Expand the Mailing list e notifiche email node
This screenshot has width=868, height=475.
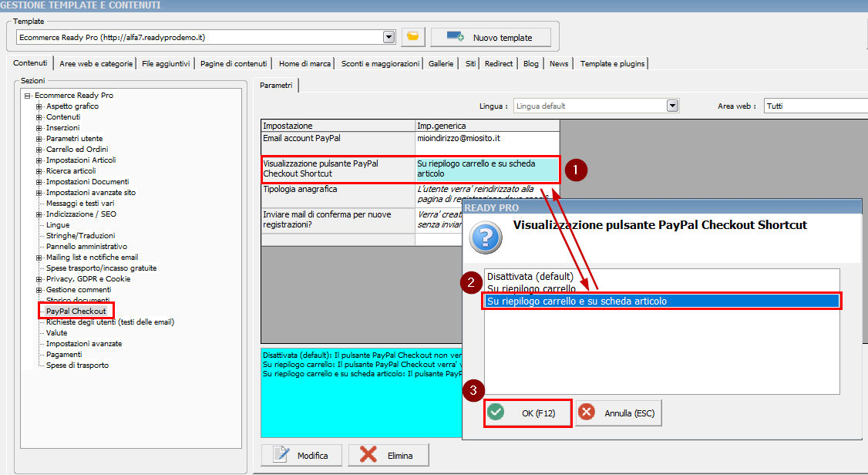pyautogui.click(x=39, y=258)
